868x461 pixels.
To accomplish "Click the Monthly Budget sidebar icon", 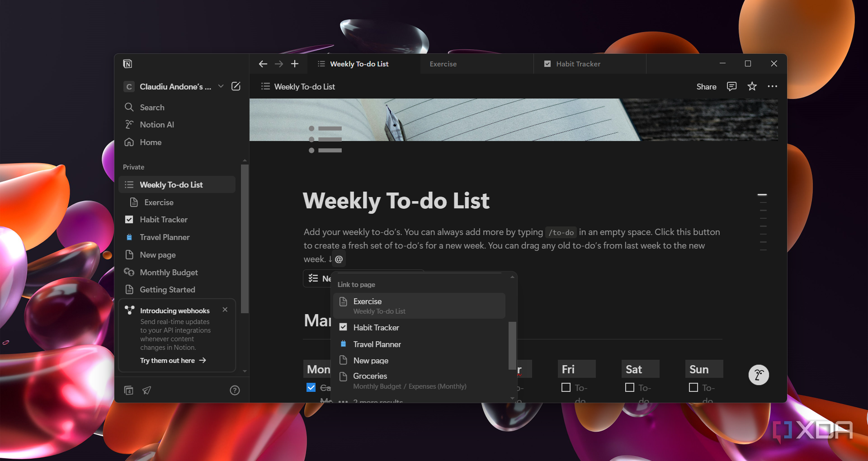I will (129, 272).
